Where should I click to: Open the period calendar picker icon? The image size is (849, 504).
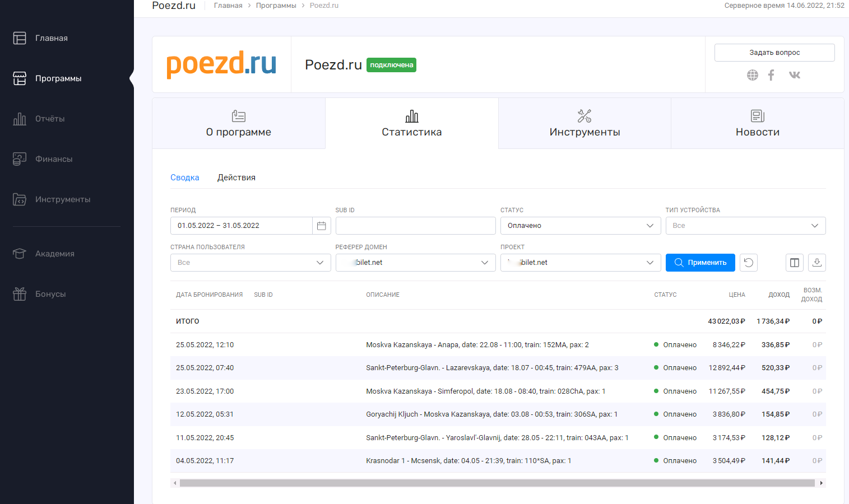click(322, 226)
